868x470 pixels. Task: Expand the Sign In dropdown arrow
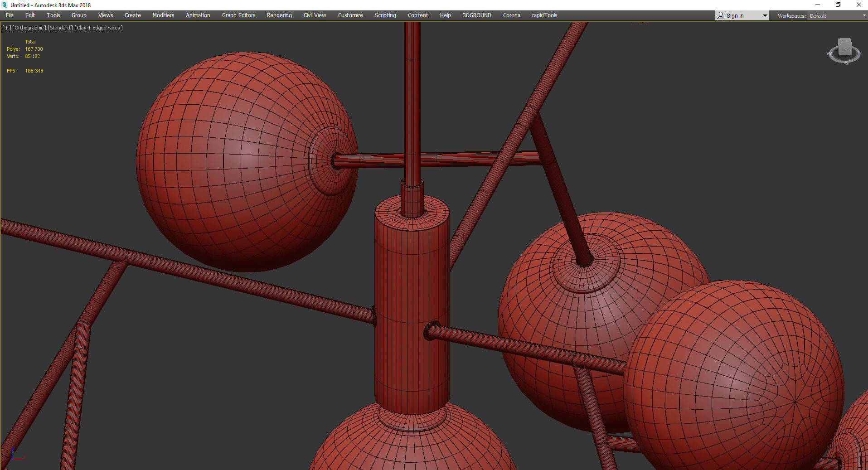pyautogui.click(x=765, y=16)
